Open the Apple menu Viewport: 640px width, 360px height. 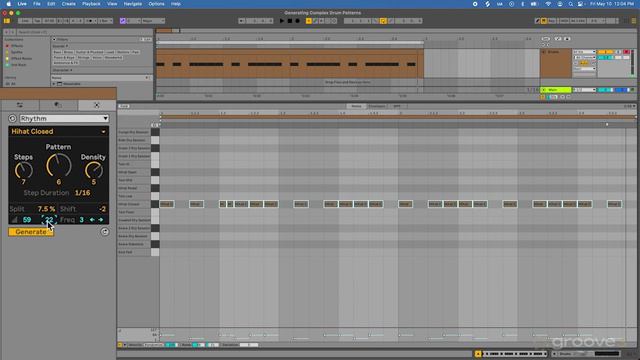[9, 4]
